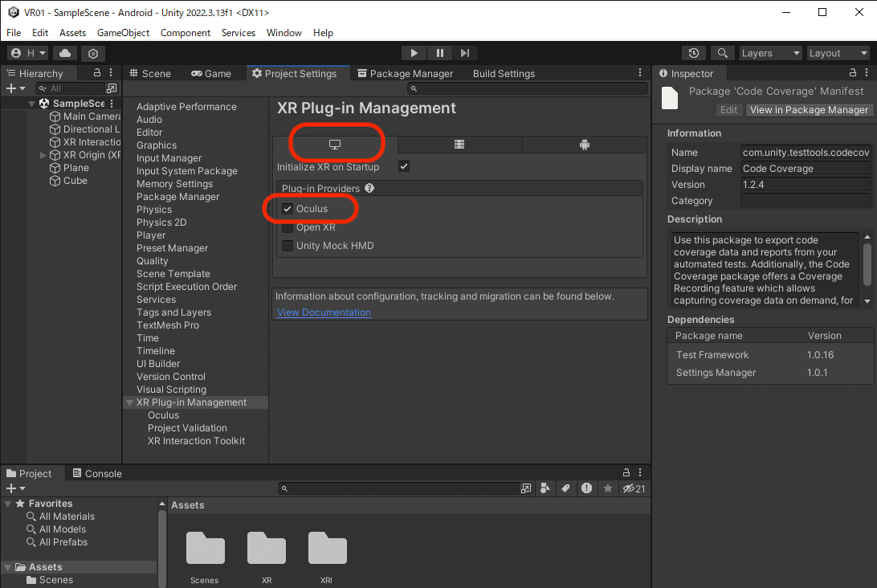Open the GameObject menu

(x=123, y=32)
